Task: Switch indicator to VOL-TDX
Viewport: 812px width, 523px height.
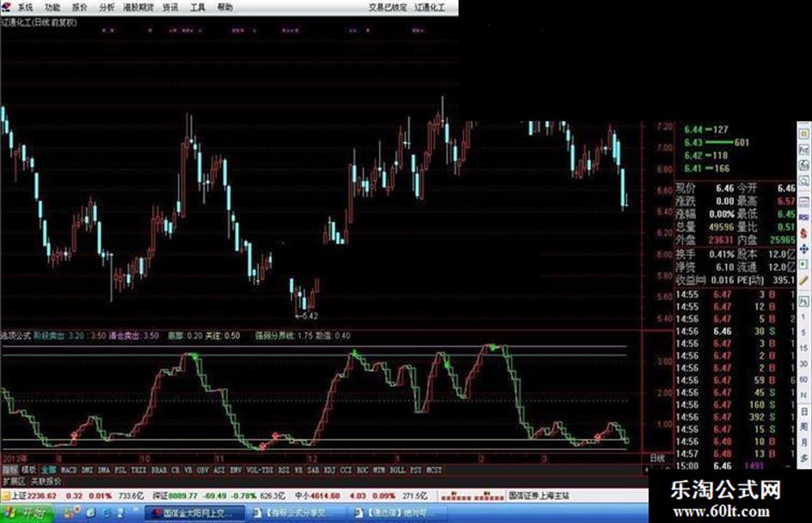Action: pyautogui.click(x=260, y=470)
